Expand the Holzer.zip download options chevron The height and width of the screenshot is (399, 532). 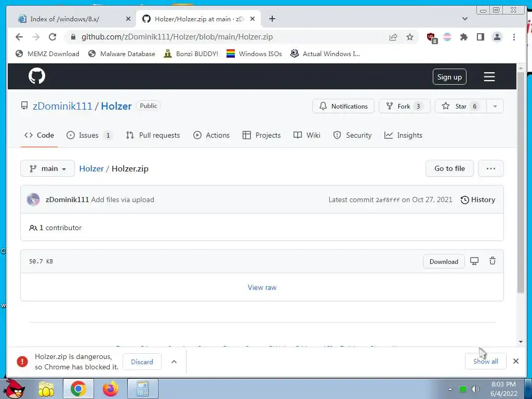coord(174,362)
